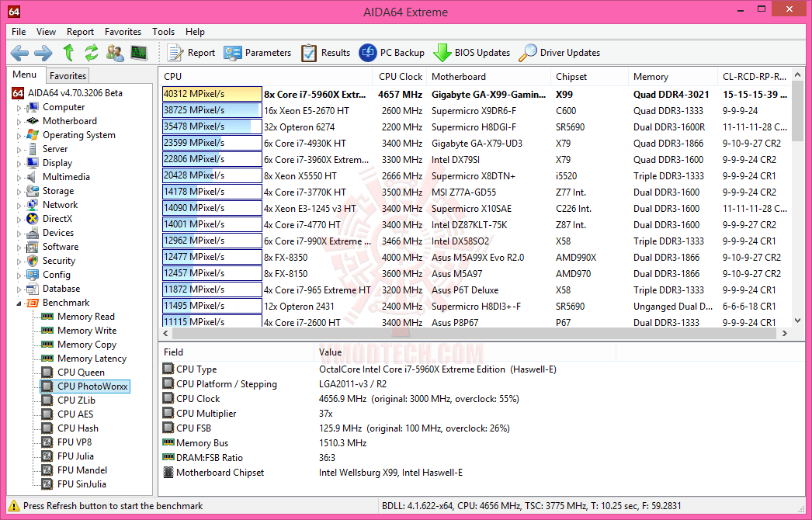Show benchmark Results
This screenshot has height=520, width=812.
point(326,52)
